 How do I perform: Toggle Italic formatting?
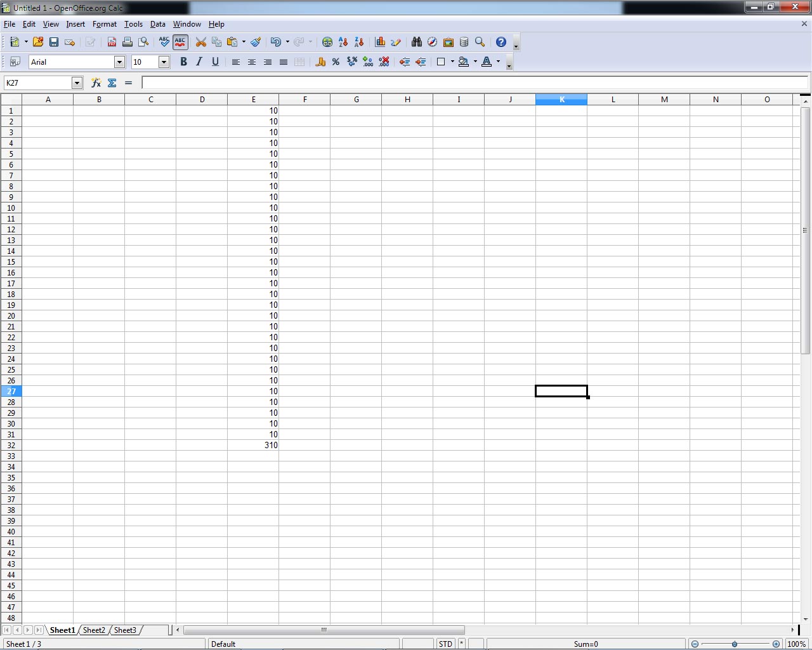point(199,62)
